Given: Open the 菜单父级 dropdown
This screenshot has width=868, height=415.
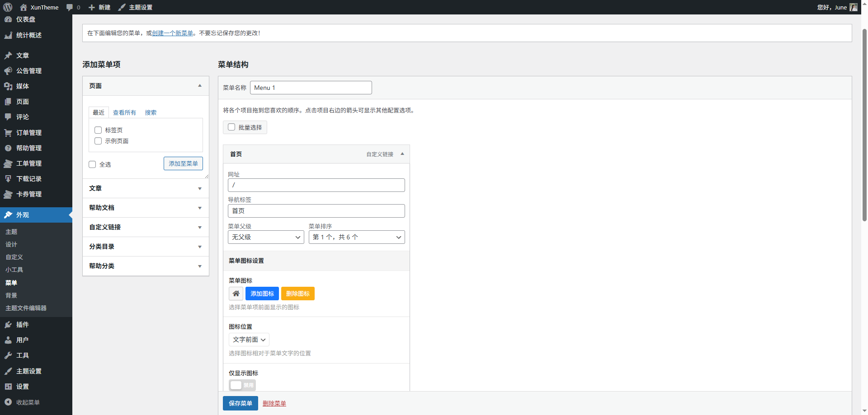Looking at the screenshot, I should point(266,237).
